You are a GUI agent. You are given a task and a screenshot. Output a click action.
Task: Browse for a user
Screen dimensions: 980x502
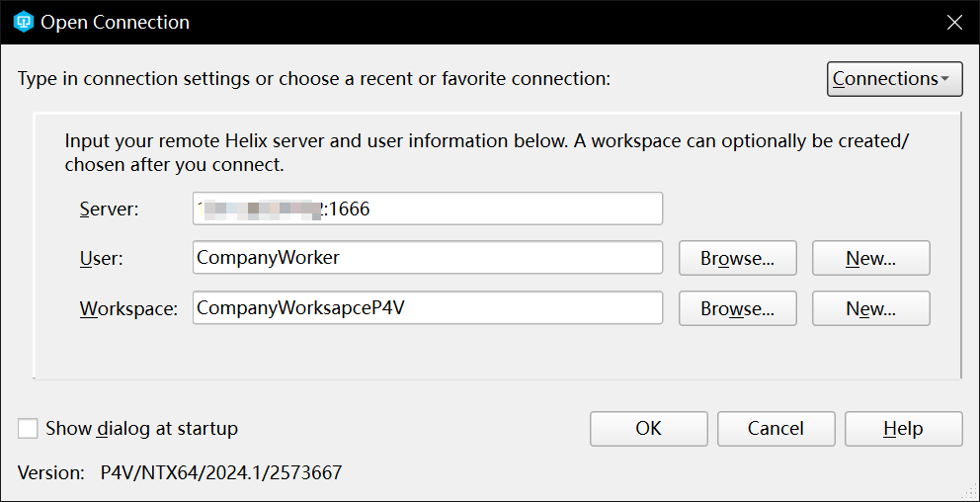click(x=738, y=258)
